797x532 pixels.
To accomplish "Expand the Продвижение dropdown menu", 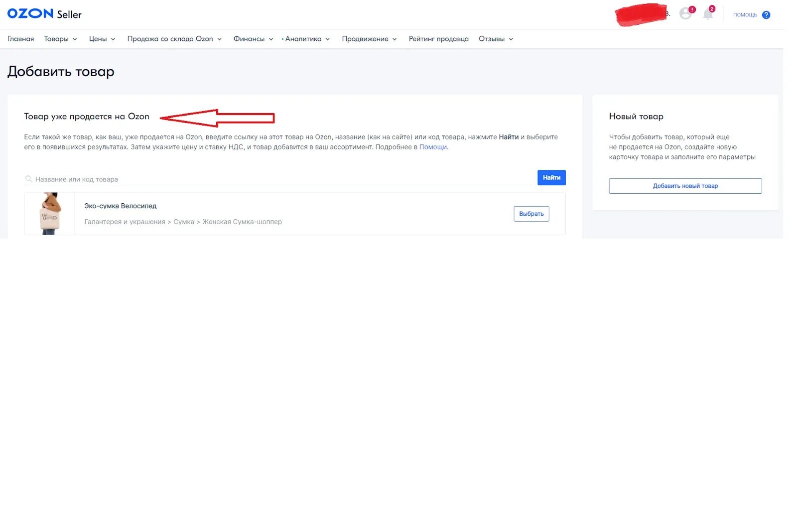I will pyautogui.click(x=369, y=39).
